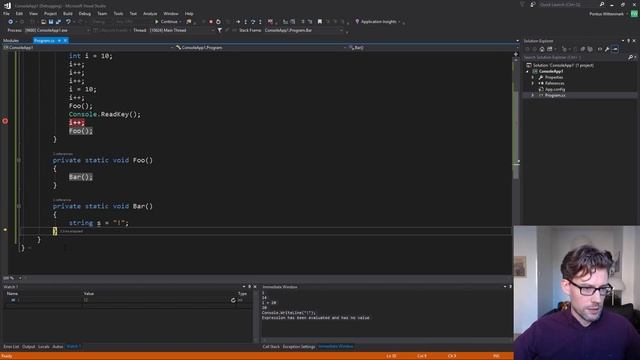This screenshot has height=360, width=640.
Task: Select App.config in Solution Explorer
Action: (555, 89)
